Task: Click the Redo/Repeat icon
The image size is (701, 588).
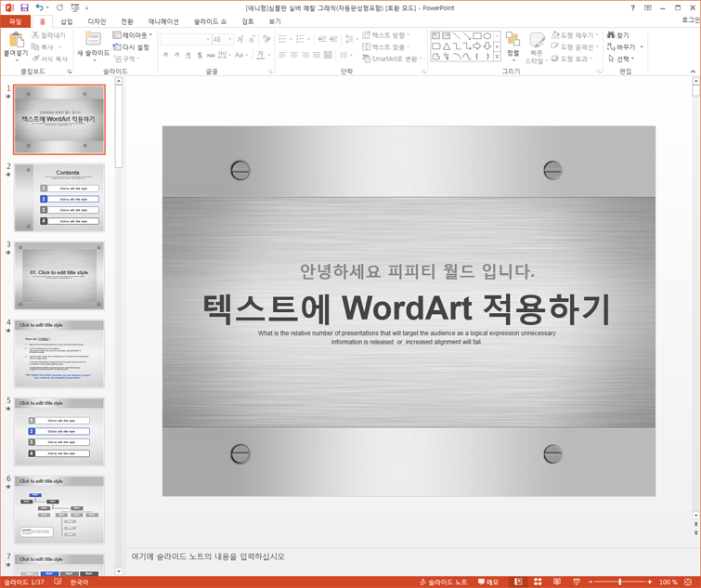Action: [x=60, y=7]
